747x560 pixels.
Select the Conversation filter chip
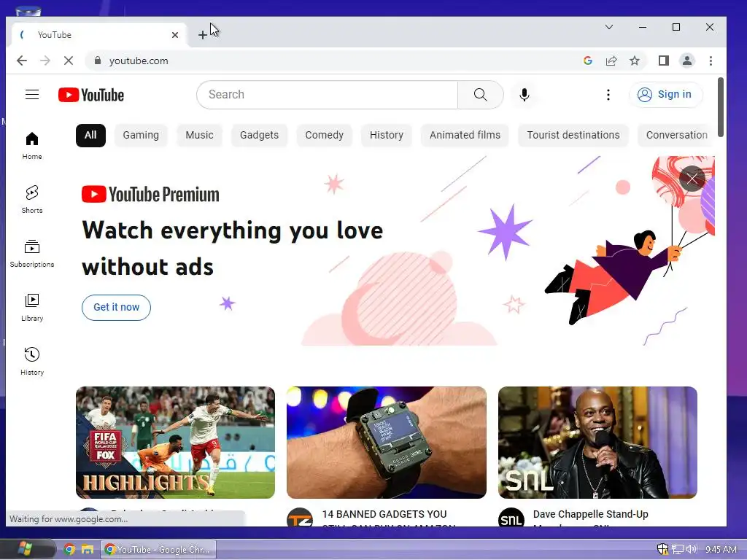676,135
